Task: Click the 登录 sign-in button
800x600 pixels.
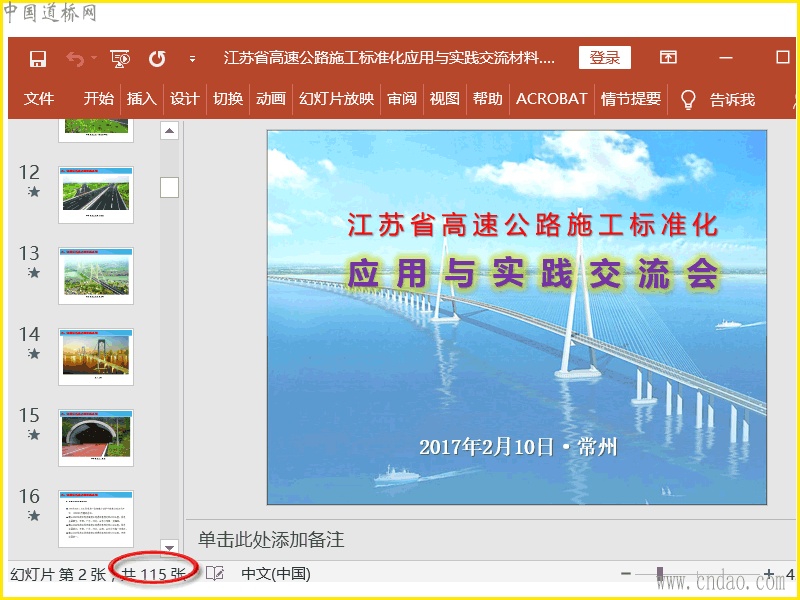Action: 605,58
